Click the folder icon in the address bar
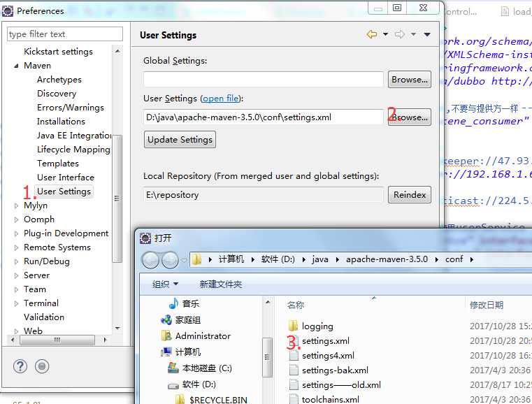The height and width of the screenshot is (404, 532). click(196, 259)
